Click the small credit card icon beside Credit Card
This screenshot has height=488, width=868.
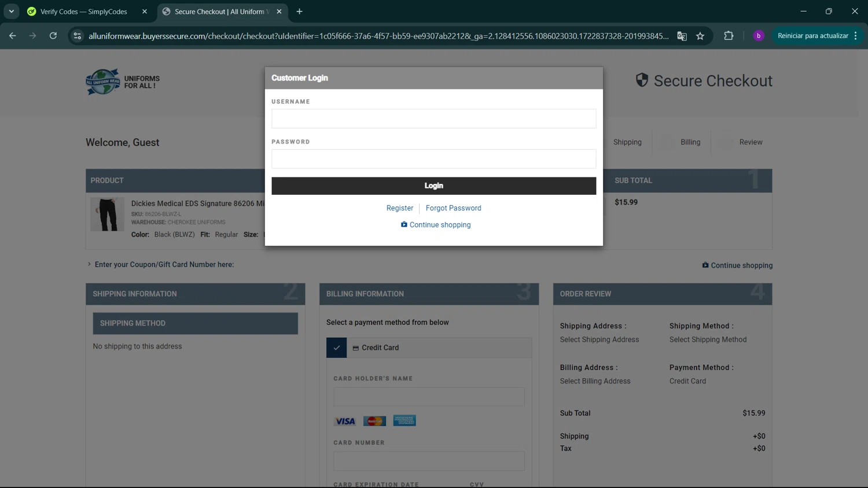point(356,348)
